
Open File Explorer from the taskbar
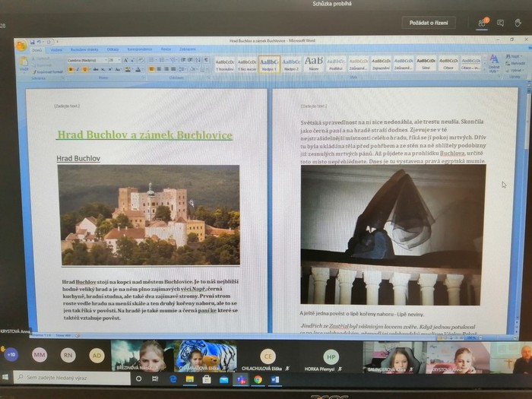190,379
